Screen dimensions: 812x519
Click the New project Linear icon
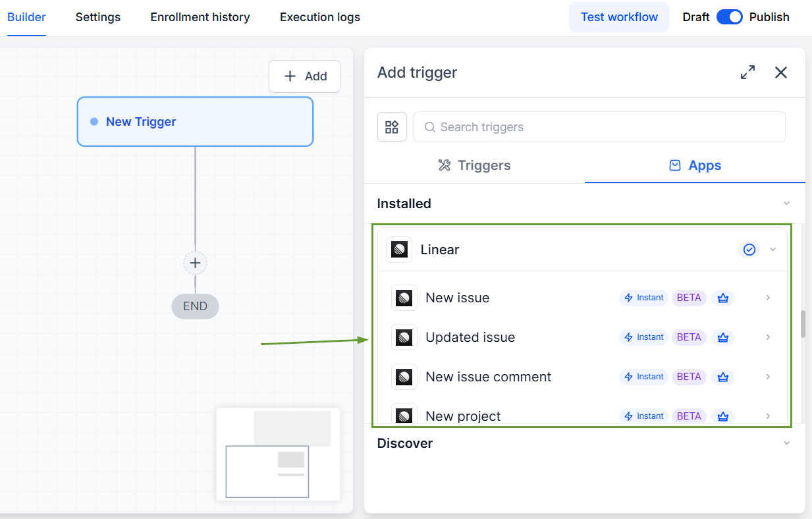(x=404, y=415)
